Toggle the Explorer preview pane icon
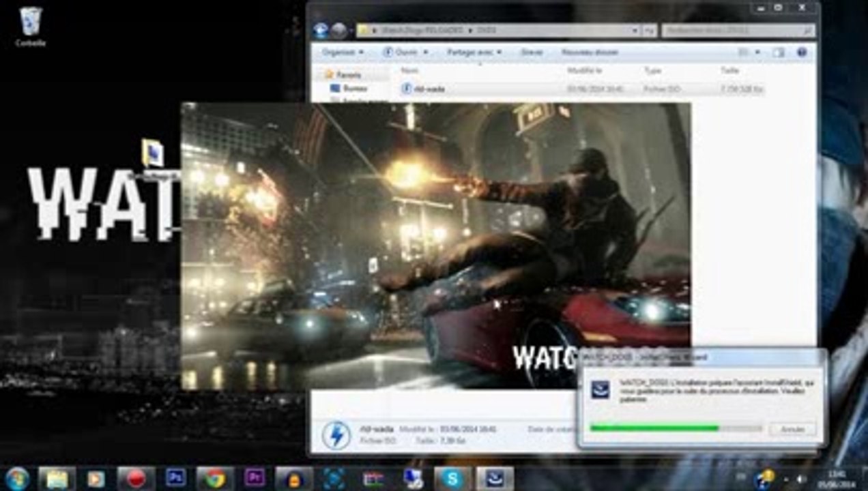868x491 pixels. 779,52
